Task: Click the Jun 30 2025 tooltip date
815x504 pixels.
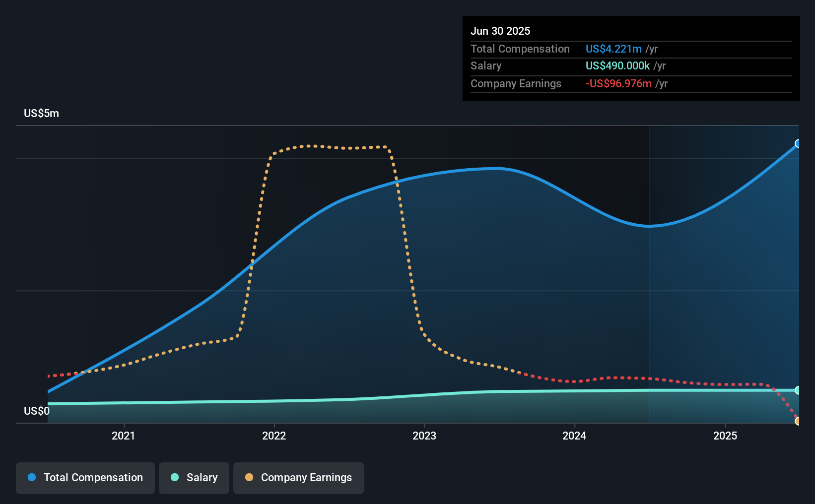Action: pyautogui.click(x=500, y=31)
